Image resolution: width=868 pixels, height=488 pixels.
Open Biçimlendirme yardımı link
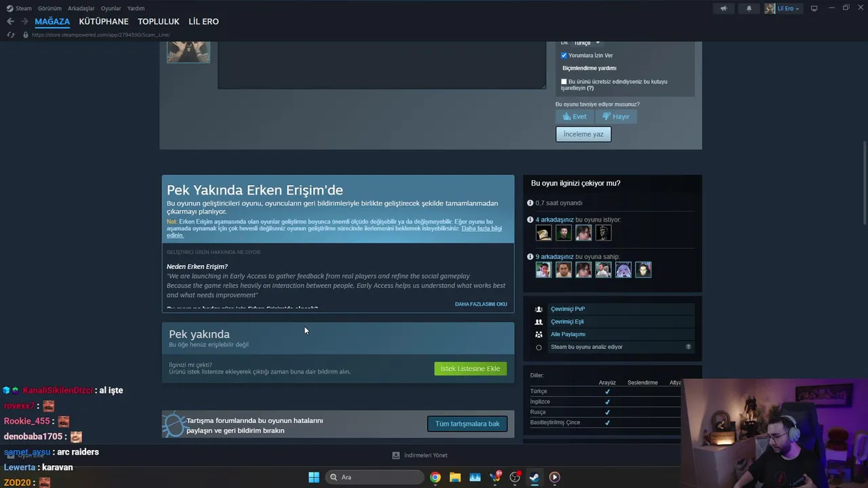coord(589,68)
